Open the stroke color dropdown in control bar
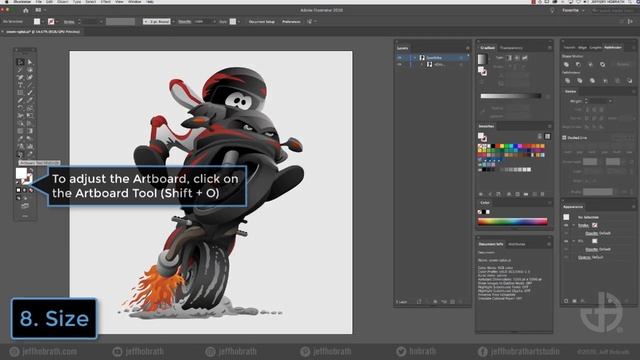Image resolution: width=640 pixels, height=360 pixels. pyautogui.click(x=57, y=21)
